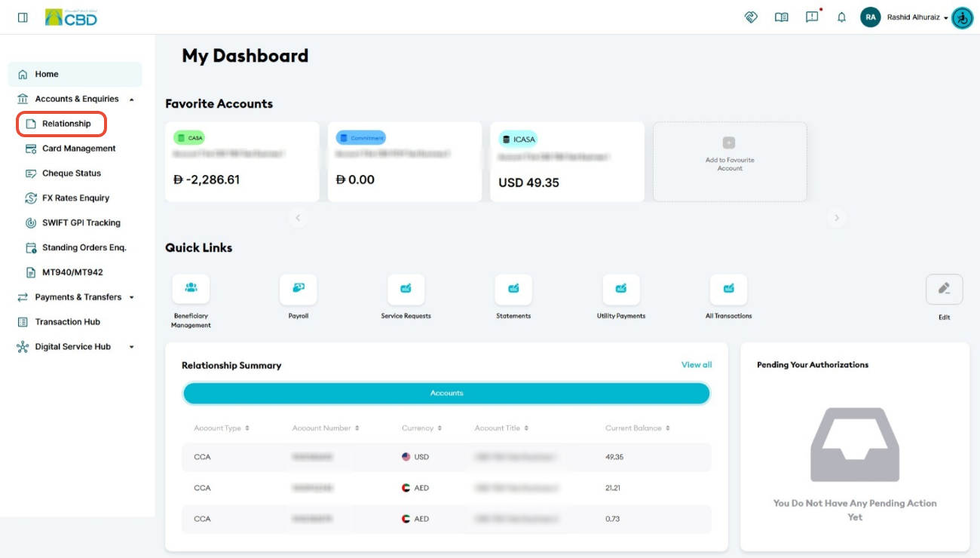Click the CBD logo
The height and width of the screenshot is (558, 980).
coord(71,17)
